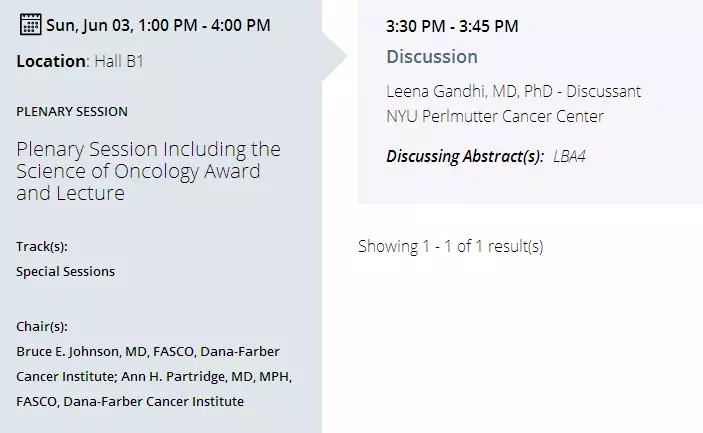
Task: Click the NYU Perlmutter Cancer Center text
Action: pos(495,117)
